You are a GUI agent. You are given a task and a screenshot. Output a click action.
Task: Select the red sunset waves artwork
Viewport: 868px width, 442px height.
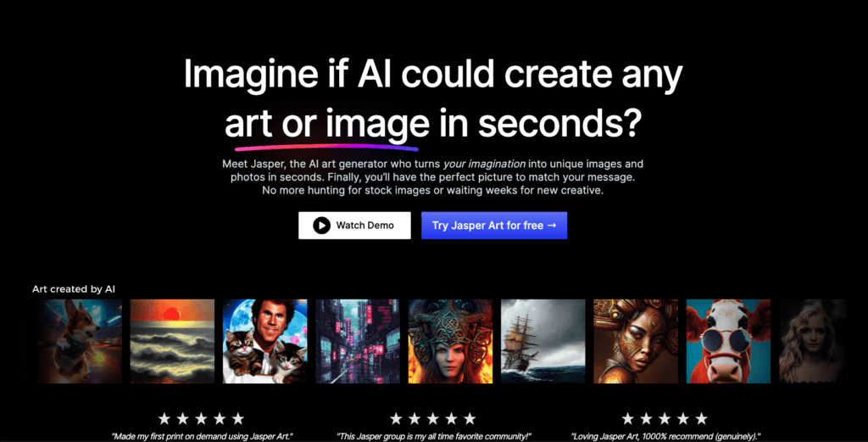coord(172,341)
